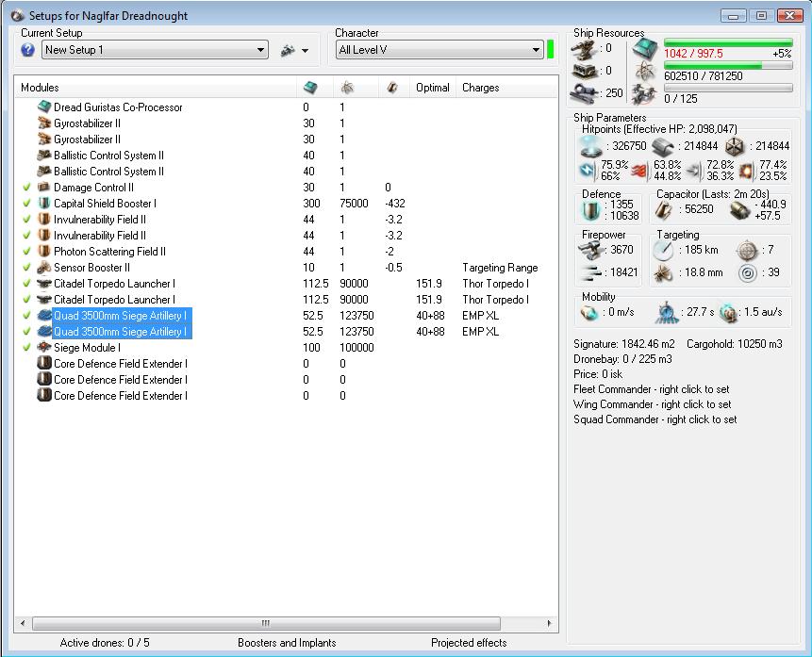
Task: Open the ship setup actions icon
Action: (288, 50)
